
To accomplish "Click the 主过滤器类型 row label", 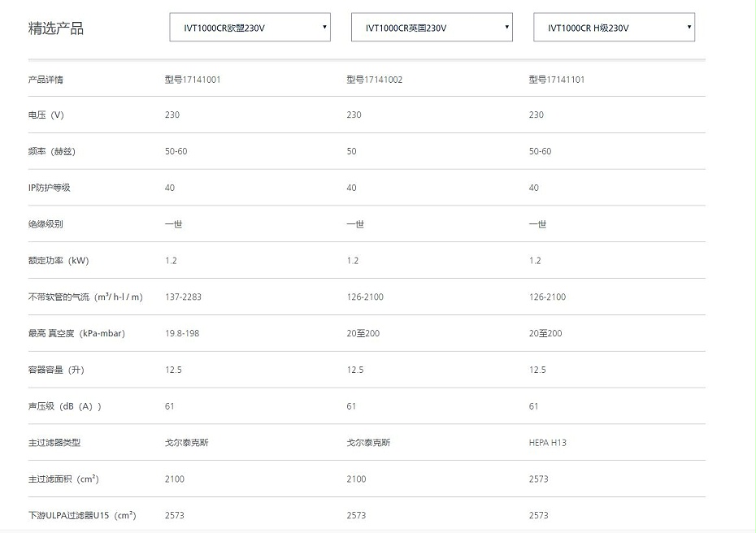I will [54, 442].
